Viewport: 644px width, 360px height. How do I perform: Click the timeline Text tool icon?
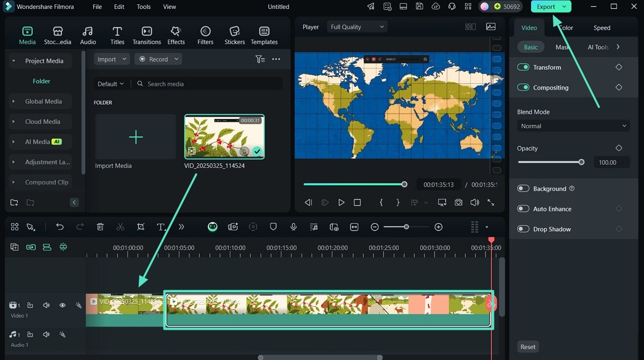tap(161, 227)
